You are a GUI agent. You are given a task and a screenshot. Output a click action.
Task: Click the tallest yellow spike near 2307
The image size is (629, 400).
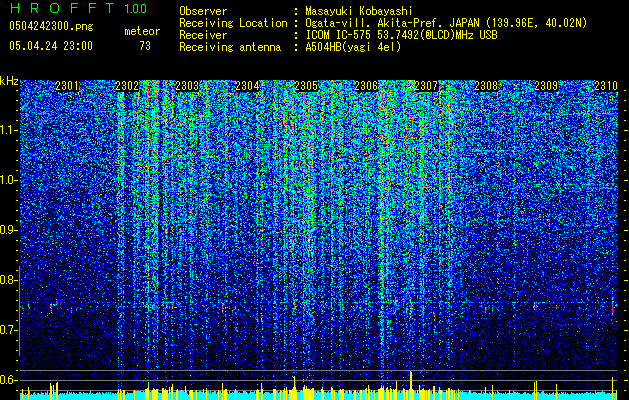pyautogui.click(x=411, y=386)
